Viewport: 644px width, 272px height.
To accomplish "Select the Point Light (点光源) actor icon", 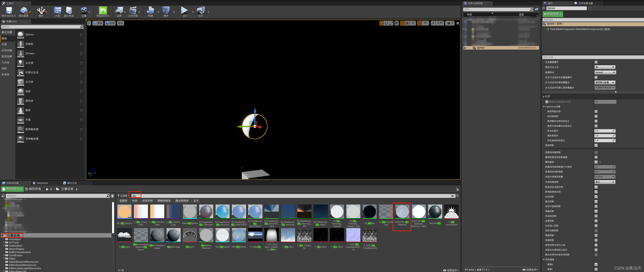I will (21, 63).
